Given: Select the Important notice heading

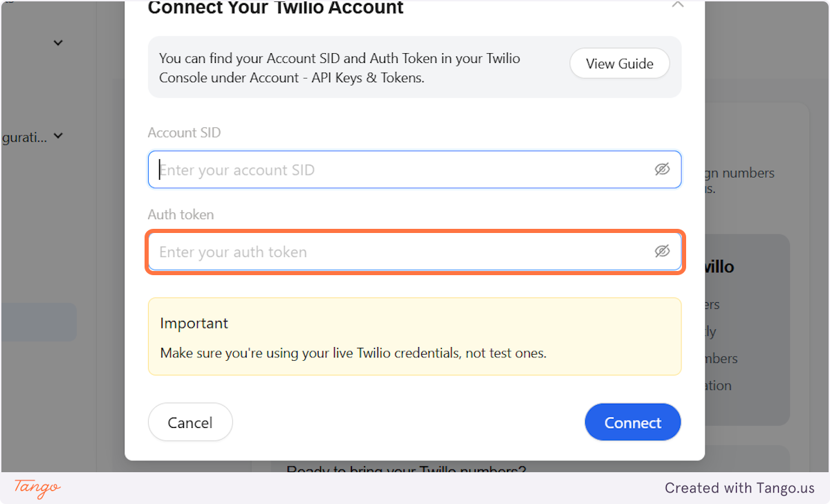Looking at the screenshot, I should pos(194,323).
